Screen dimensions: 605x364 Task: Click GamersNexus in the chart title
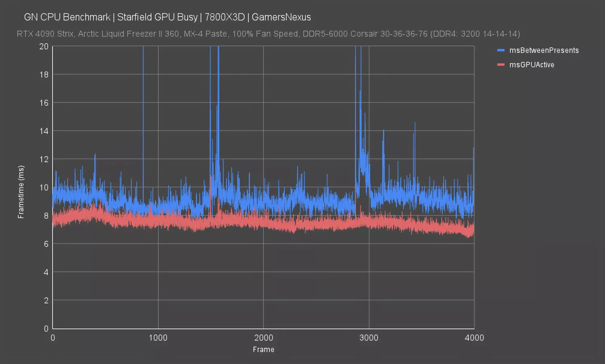(x=281, y=17)
